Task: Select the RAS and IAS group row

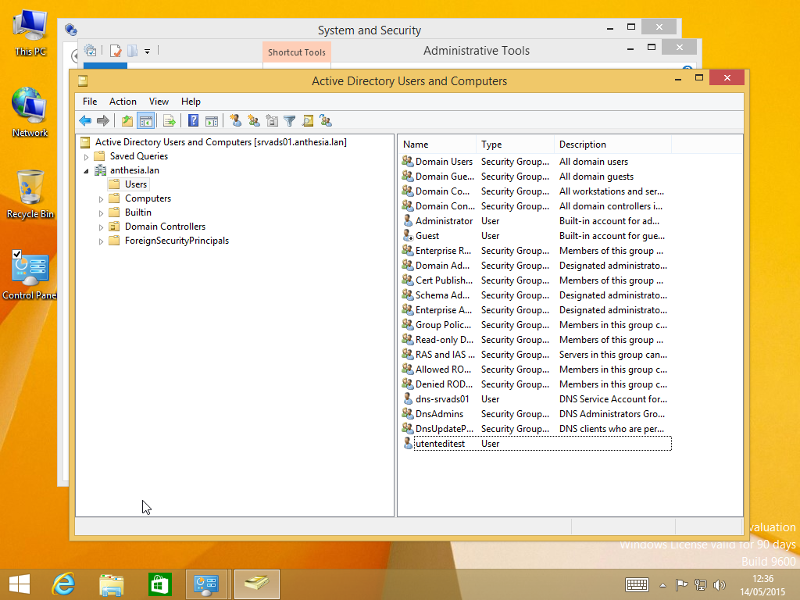Action: 536,355
